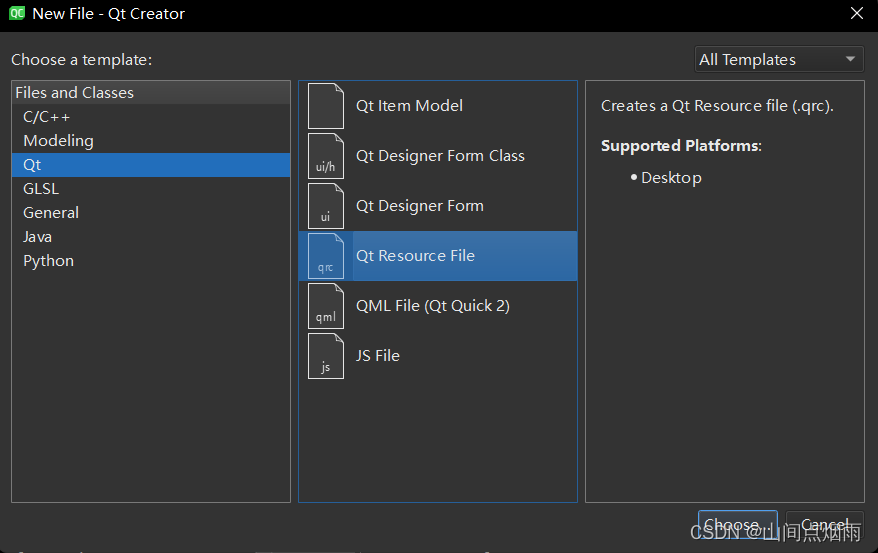The image size is (878, 553).
Task: Select the GLSL category
Action: 151,189
